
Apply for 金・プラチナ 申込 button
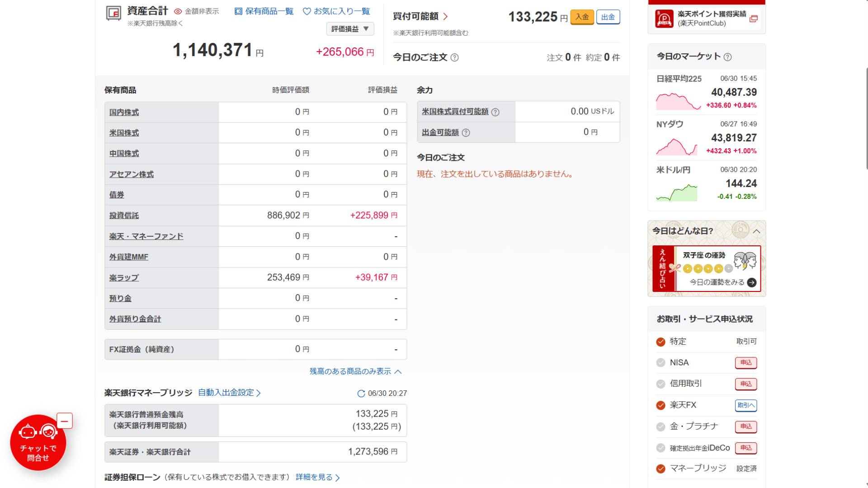pos(746,427)
